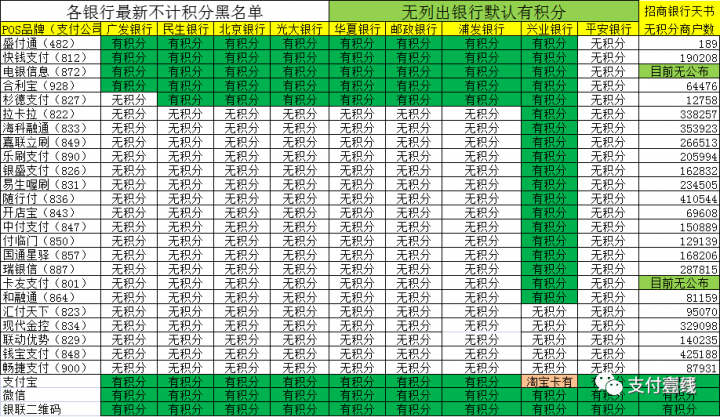Select 民生银行 有积分 cell in 支付宝 row

[186, 382]
